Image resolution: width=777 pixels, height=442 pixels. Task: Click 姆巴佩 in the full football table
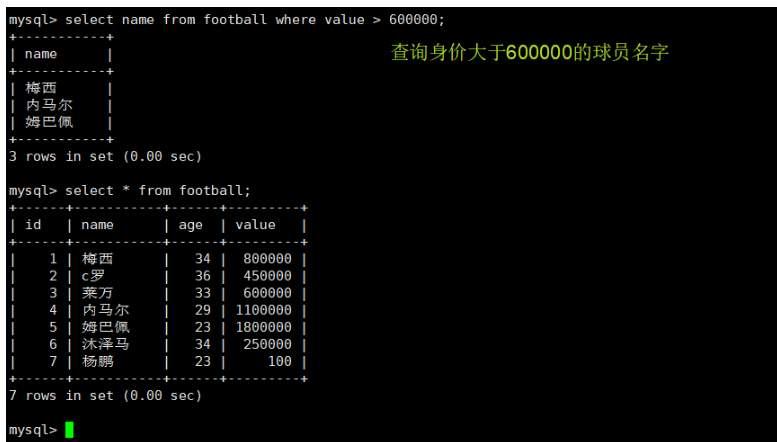106,327
